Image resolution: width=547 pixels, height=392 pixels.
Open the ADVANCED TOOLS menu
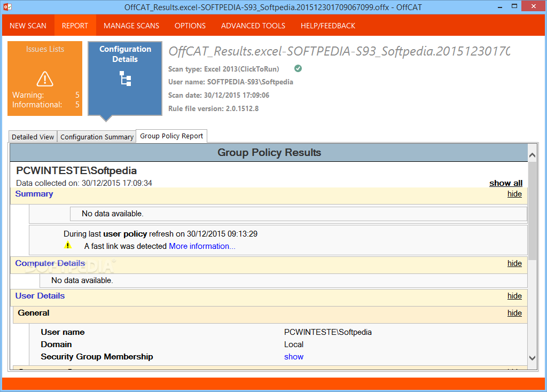click(x=253, y=26)
